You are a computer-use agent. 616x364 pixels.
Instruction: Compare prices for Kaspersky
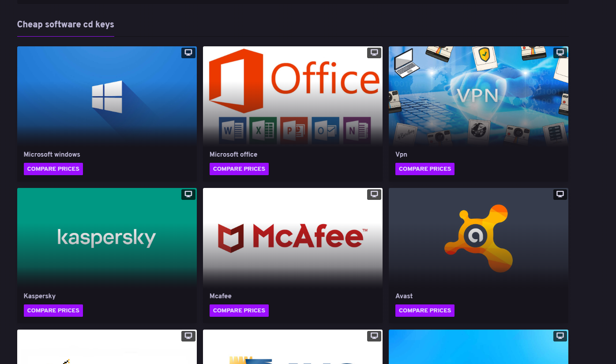[x=53, y=311]
